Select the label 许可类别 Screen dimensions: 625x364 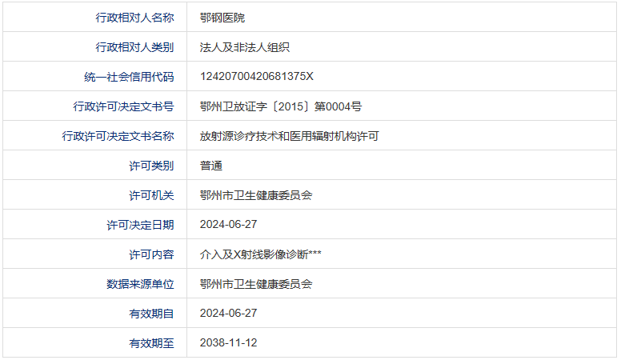pyautogui.click(x=151, y=166)
